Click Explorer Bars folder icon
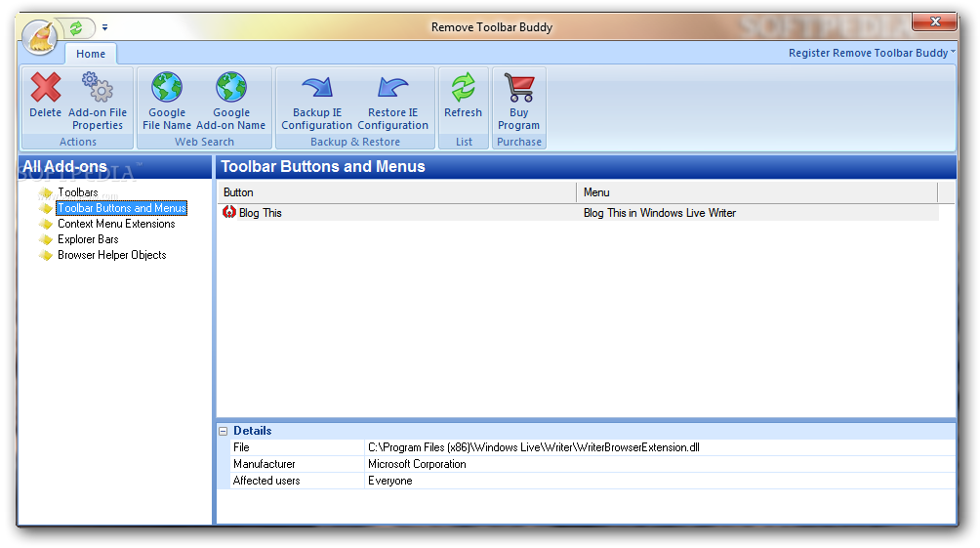Screen dimensions: 980x548 point(46,239)
